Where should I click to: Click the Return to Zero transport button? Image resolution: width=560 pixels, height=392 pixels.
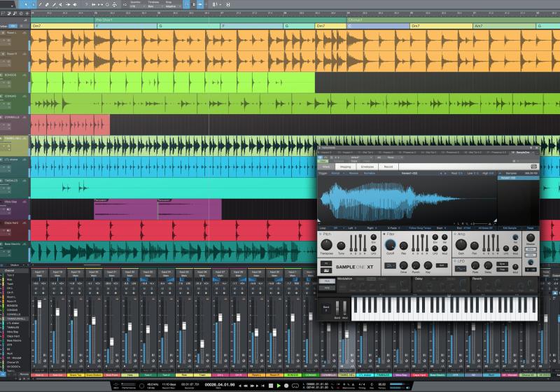click(x=262, y=386)
